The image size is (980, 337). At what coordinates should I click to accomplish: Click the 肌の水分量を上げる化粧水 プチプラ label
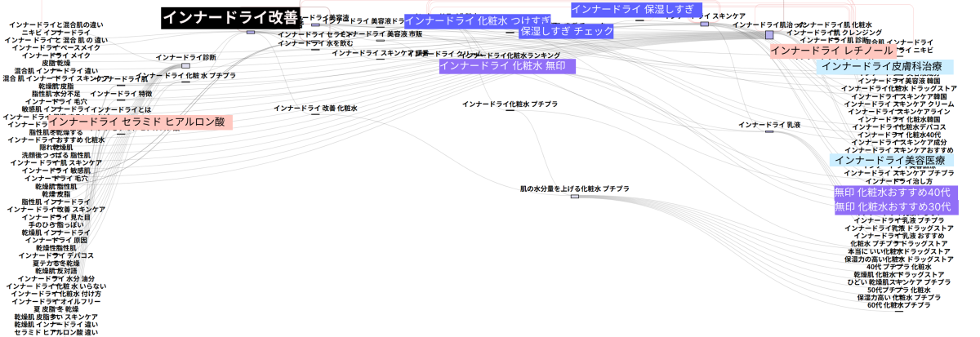pyautogui.click(x=574, y=189)
